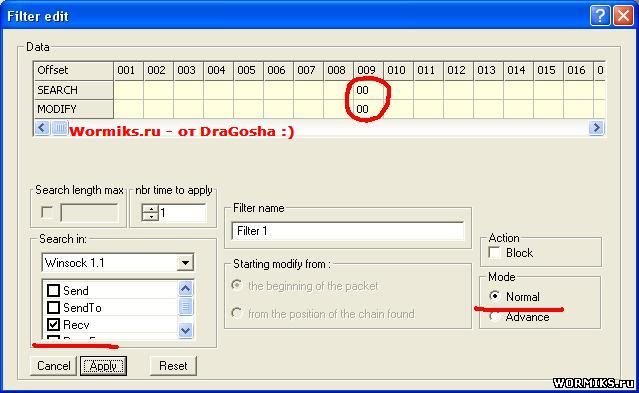Image resolution: width=639 pixels, height=393 pixels.
Task: Decrease nbr time to apply value
Action: [x=151, y=217]
